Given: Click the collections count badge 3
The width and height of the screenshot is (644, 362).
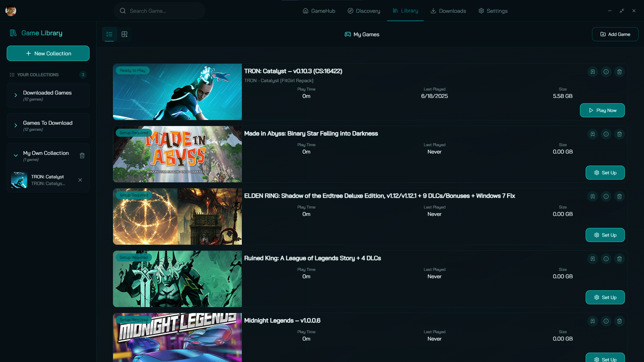Looking at the screenshot, I should (83, 75).
